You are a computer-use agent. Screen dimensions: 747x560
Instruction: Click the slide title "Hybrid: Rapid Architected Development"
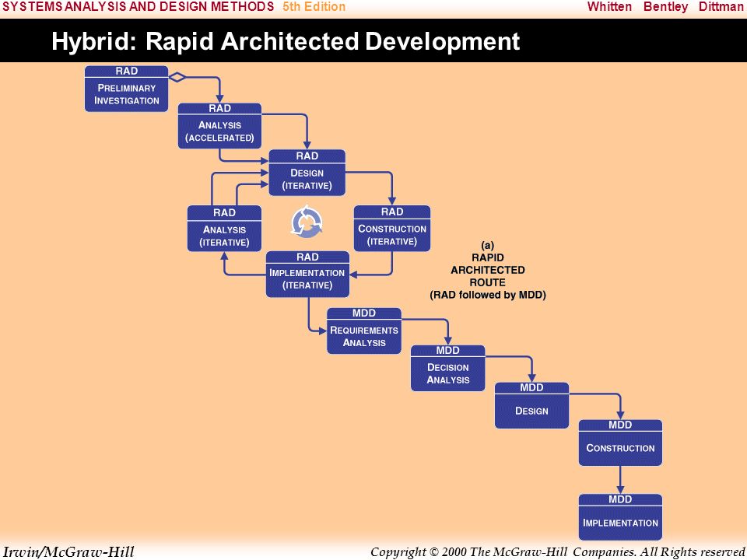tap(286, 41)
